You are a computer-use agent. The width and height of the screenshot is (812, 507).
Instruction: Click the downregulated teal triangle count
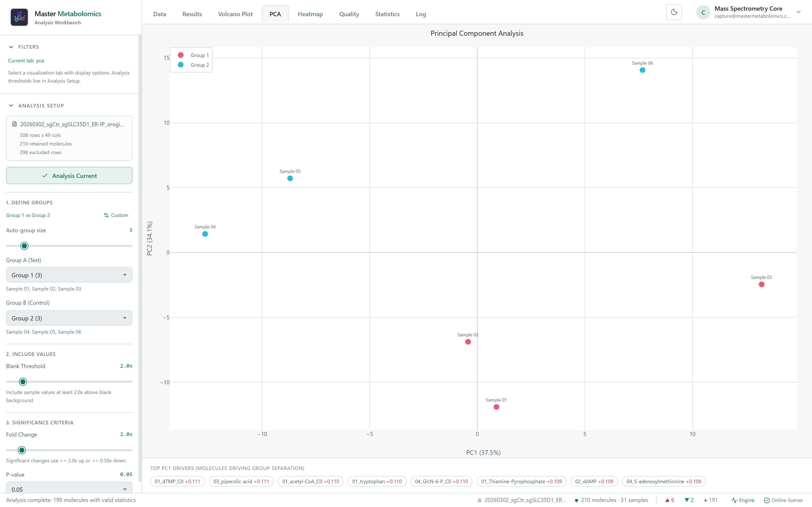[x=689, y=500]
